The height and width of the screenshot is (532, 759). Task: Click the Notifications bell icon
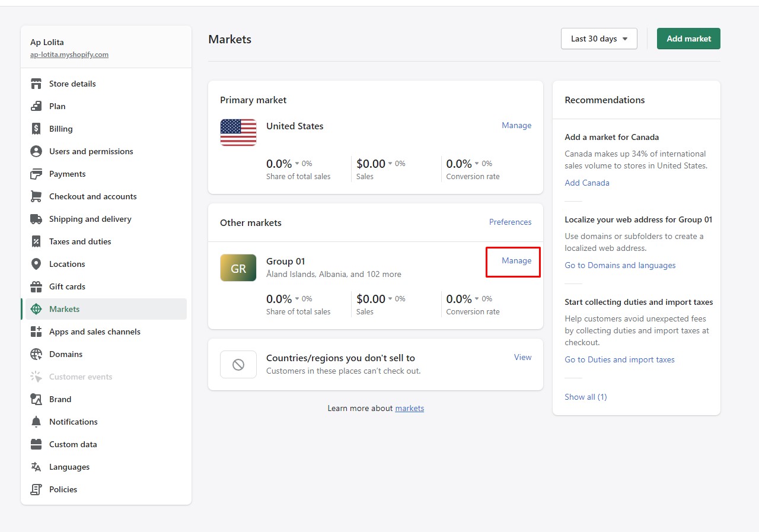pos(36,422)
